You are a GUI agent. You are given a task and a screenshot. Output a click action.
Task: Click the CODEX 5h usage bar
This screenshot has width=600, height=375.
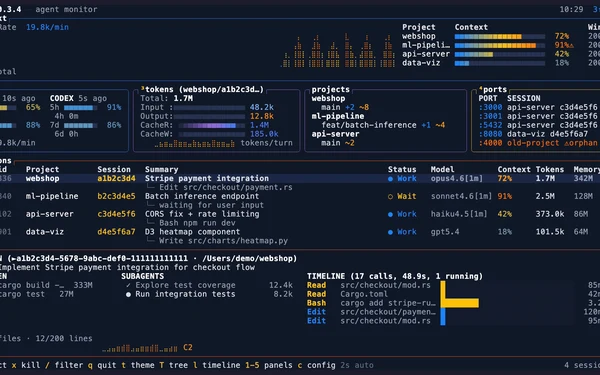pyautogui.click(x=80, y=108)
